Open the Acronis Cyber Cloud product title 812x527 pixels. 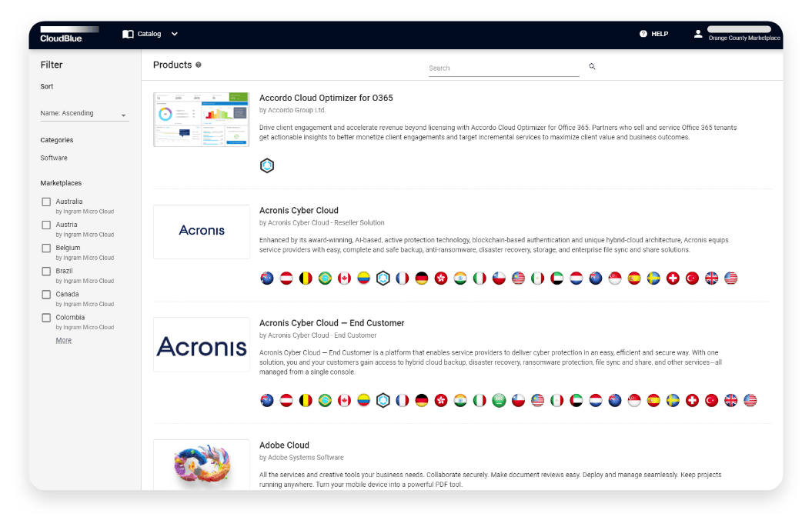[299, 210]
